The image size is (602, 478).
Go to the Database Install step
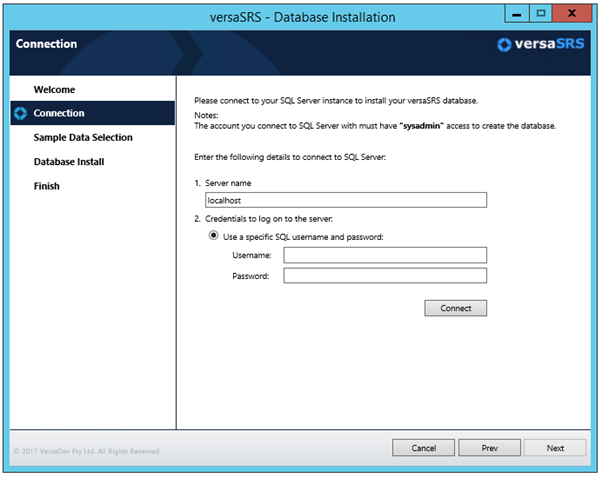(69, 162)
